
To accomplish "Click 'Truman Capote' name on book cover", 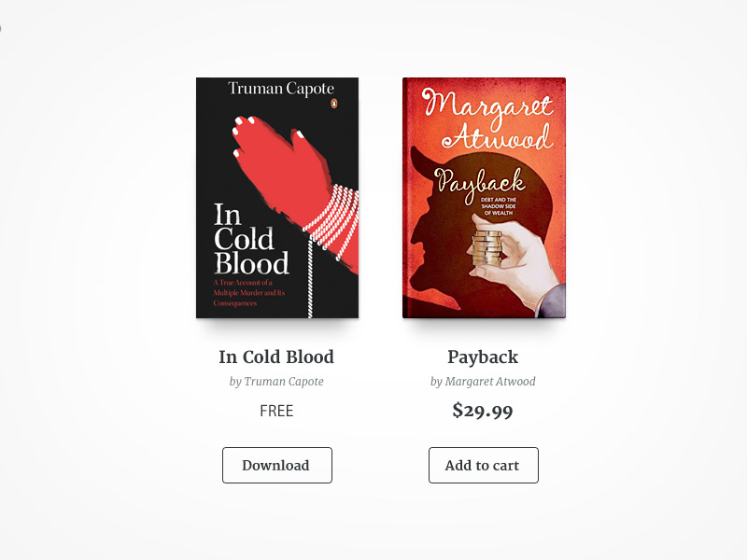I will pyautogui.click(x=281, y=89).
